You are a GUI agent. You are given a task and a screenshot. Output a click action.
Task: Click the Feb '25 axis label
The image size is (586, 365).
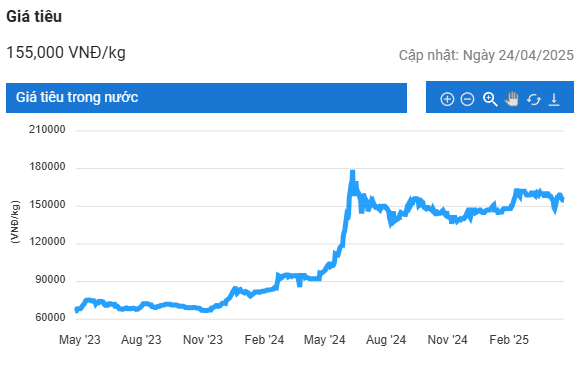coord(509,340)
